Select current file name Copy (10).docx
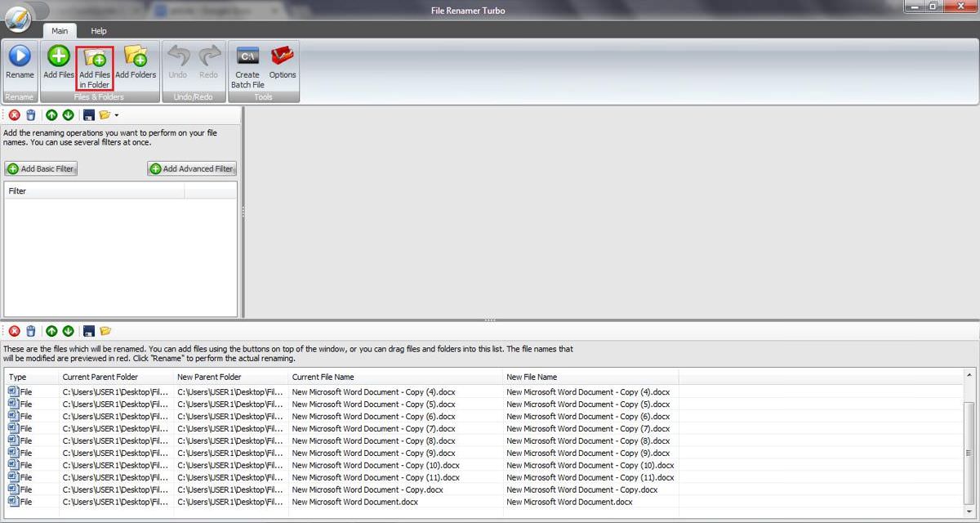The height and width of the screenshot is (523, 980). point(376,466)
